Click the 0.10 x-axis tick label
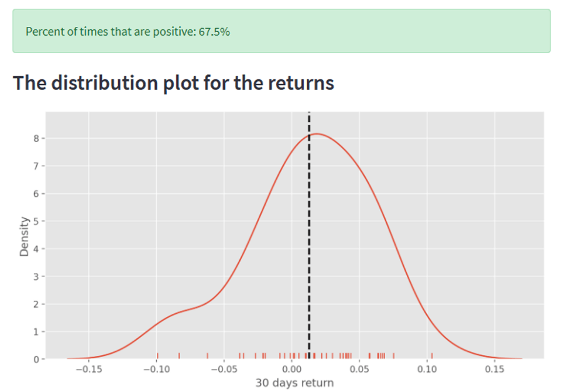The height and width of the screenshot is (392, 580). click(x=427, y=369)
